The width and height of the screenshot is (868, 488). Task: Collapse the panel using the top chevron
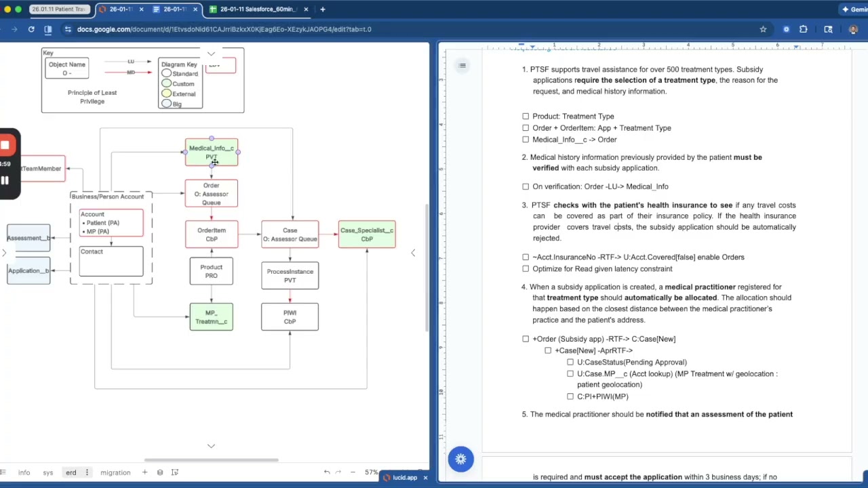[x=211, y=54]
